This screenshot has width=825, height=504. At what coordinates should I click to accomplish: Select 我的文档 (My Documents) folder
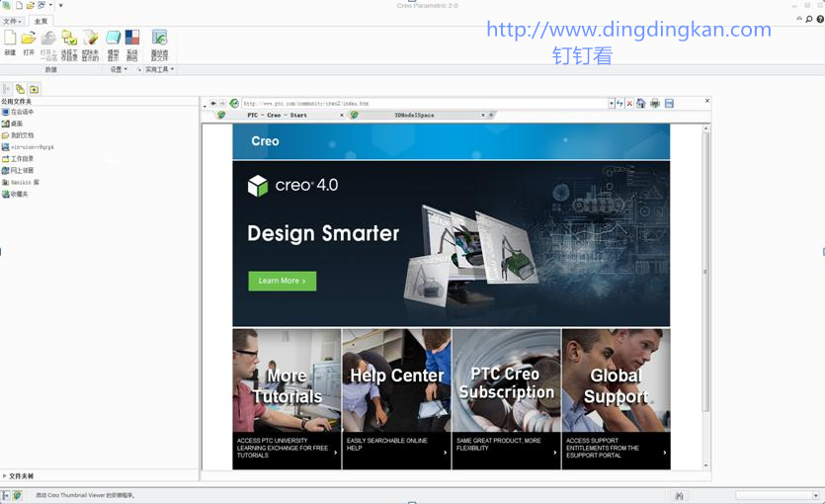pyautogui.click(x=18, y=135)
